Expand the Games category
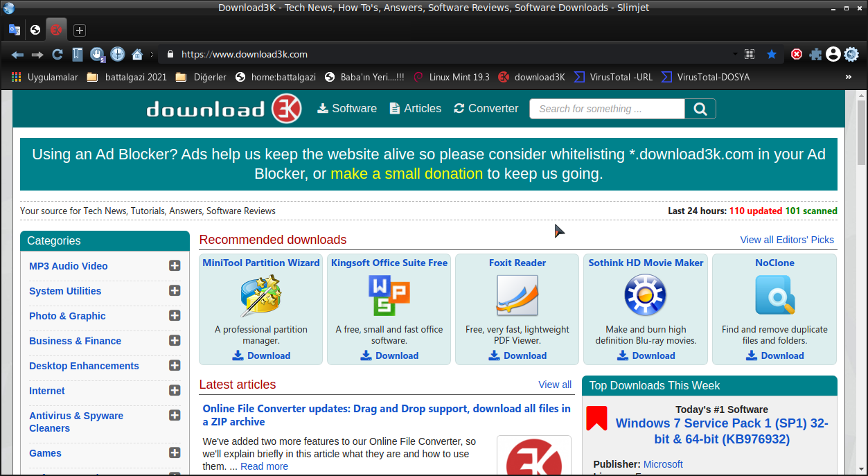This screenshot has width=868, height=476. click(x=175, y=452)
